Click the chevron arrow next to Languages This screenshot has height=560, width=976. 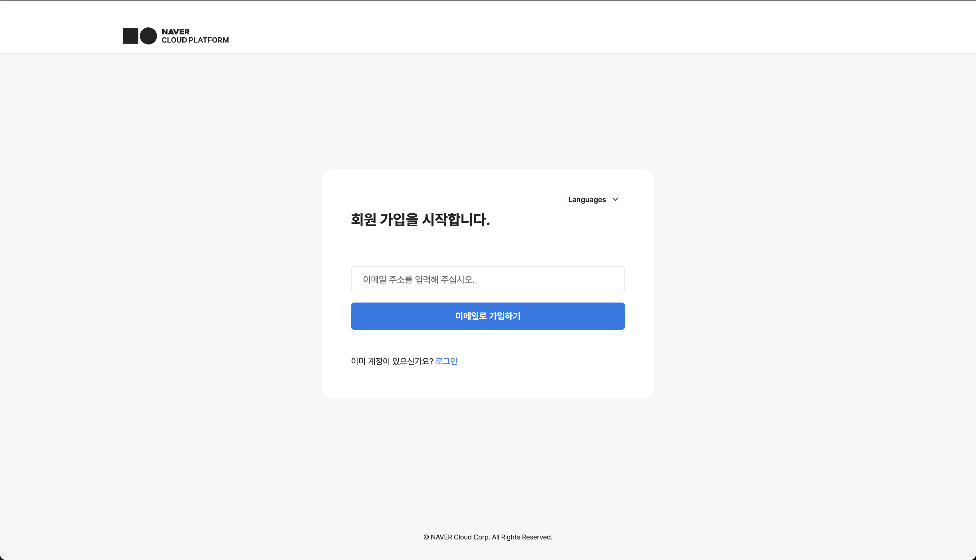pyautogui.click(x=615, y=199)
